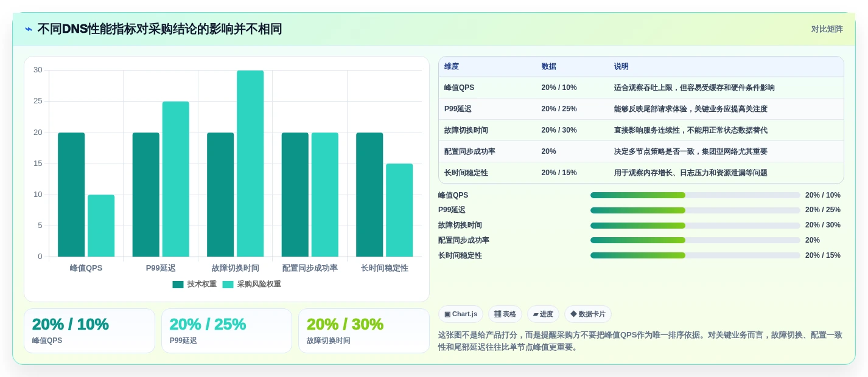Toggle the 技术权重 legend swatch
Image resolution: width=868 pixels, height=377 pixels.
[178, 285]
